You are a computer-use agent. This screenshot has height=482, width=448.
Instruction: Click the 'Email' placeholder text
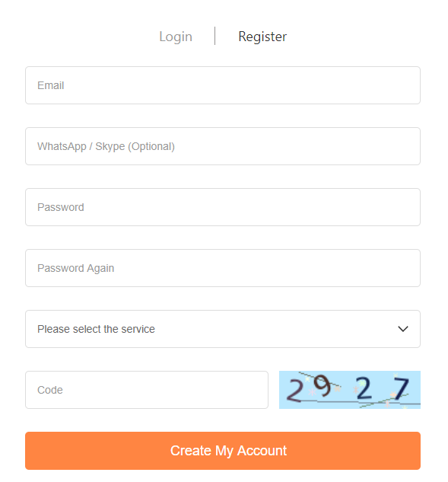[x=51, y=85]
